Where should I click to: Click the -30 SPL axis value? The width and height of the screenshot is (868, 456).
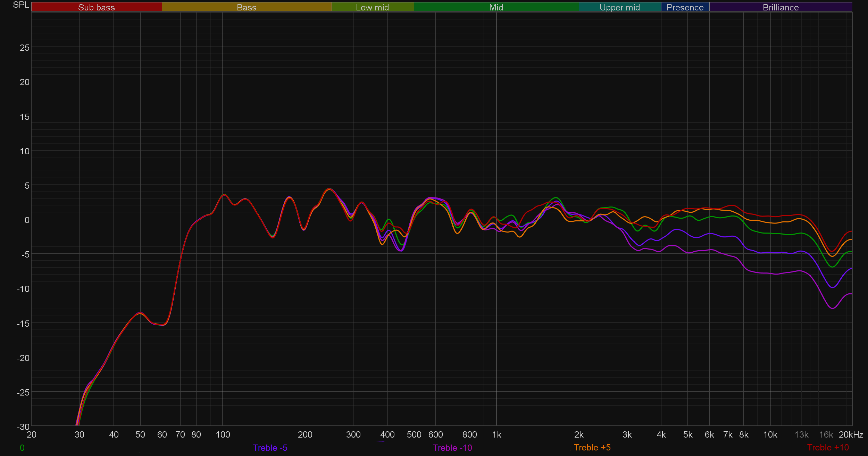coord(23,426)
